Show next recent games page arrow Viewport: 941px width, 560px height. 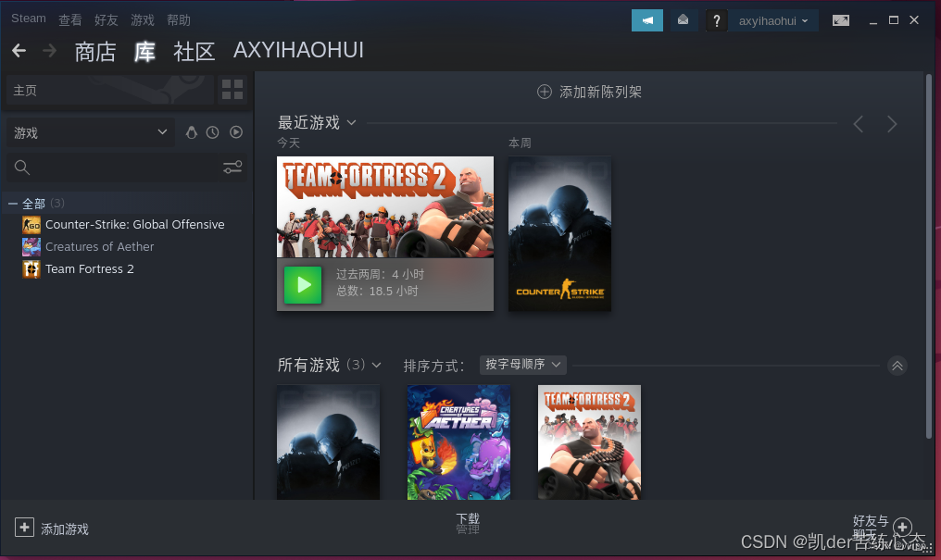coord(892,124)
